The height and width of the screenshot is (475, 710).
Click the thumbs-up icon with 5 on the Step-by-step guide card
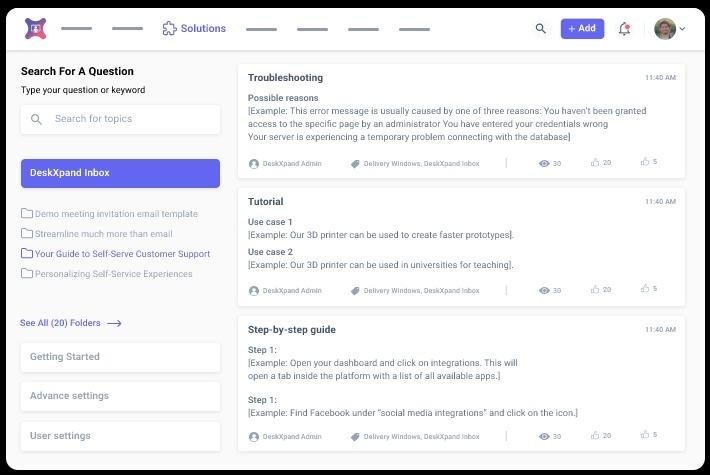pos(645,435)
